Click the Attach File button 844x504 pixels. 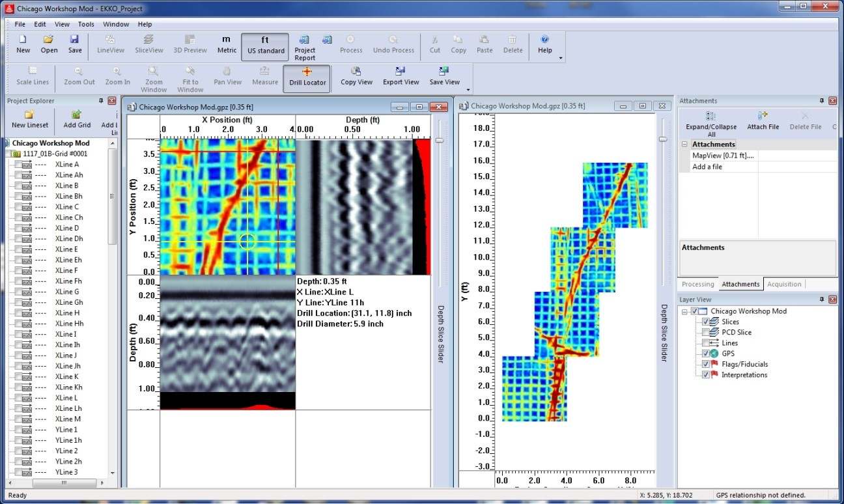[x=763, y=120]
